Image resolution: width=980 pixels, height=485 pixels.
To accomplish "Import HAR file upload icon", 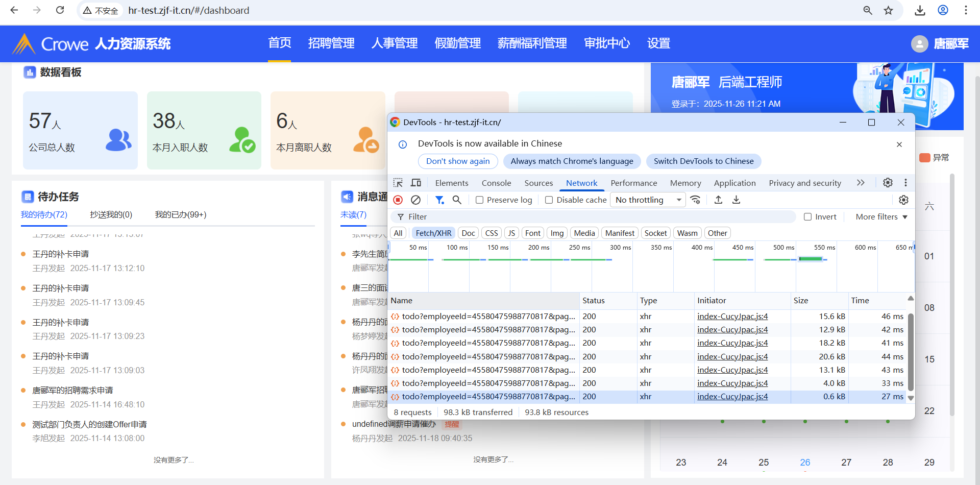I will click(x=718, y=200).
